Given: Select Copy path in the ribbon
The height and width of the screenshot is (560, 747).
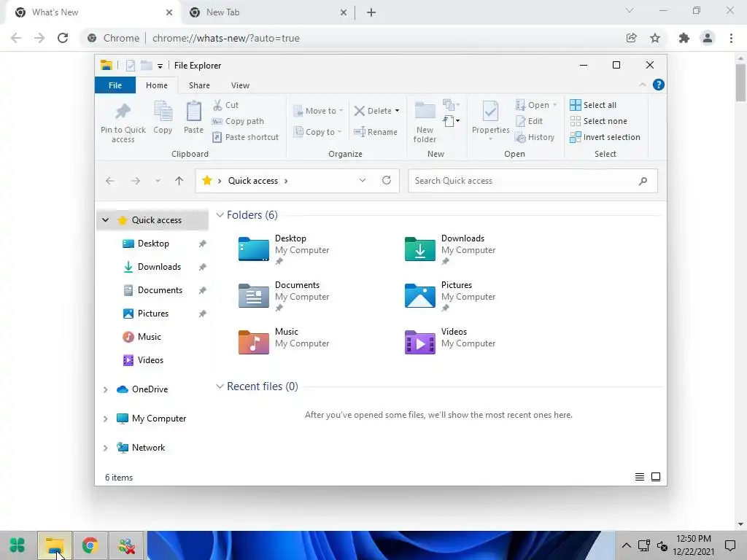Looking at the screenshot, I should (x=238, y=121).
